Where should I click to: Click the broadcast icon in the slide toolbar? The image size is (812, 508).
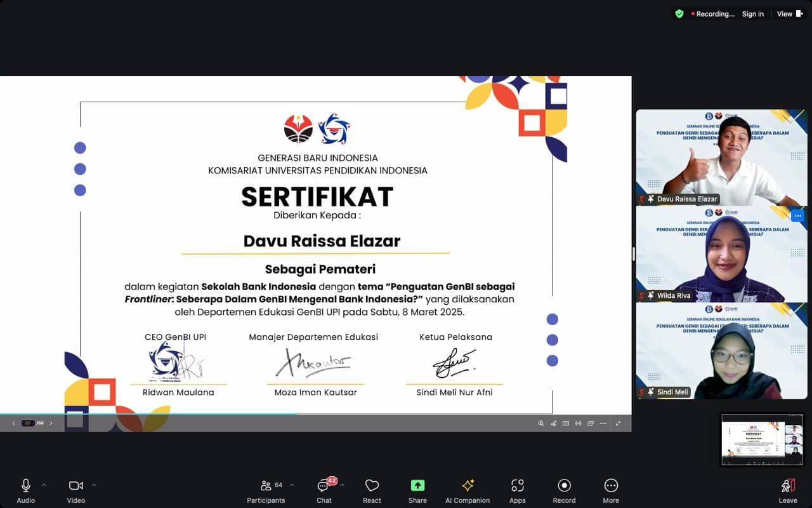578,423
